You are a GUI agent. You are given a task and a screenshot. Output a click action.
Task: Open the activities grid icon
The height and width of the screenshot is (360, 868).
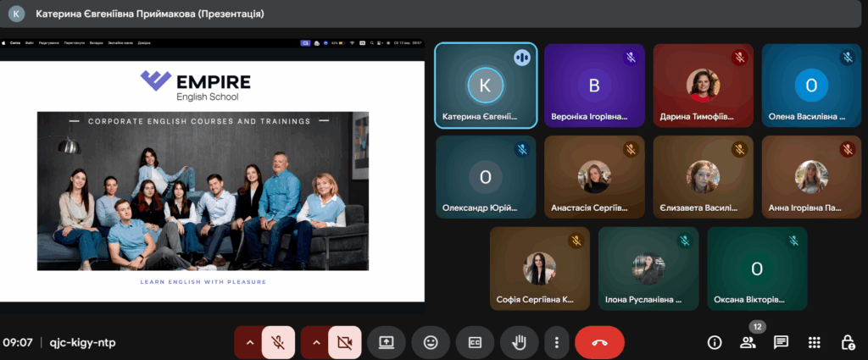click(x=815, y=342)
